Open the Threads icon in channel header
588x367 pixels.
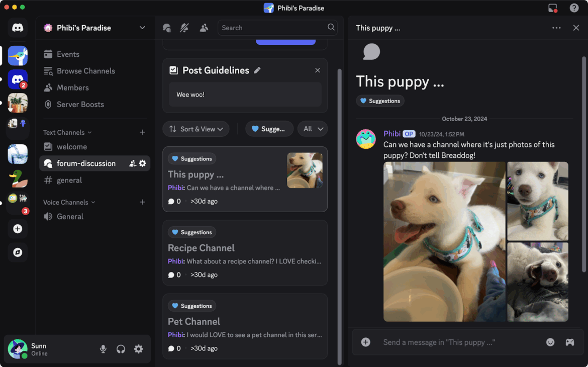point(167,28)
